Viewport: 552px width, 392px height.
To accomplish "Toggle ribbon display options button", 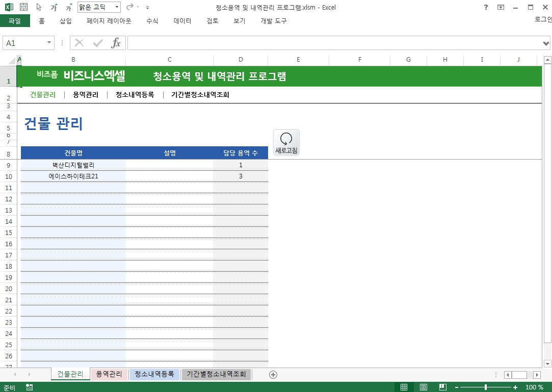I will point(501,7).
